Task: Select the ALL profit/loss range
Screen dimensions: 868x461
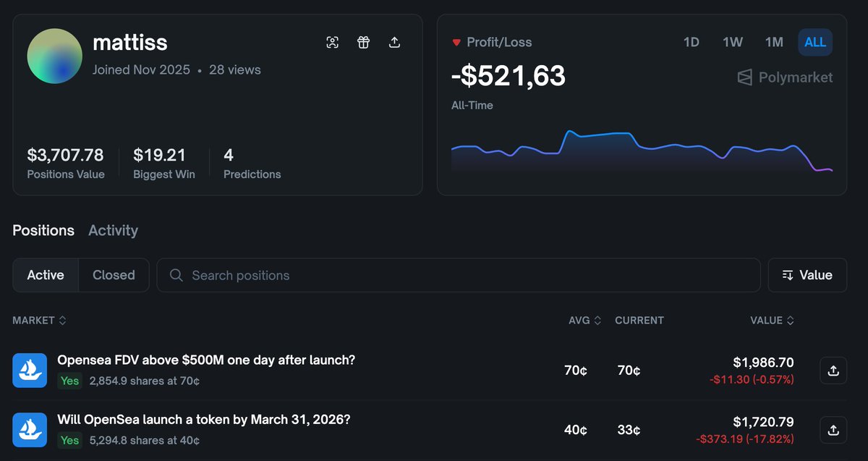Action: click(815, 42)
